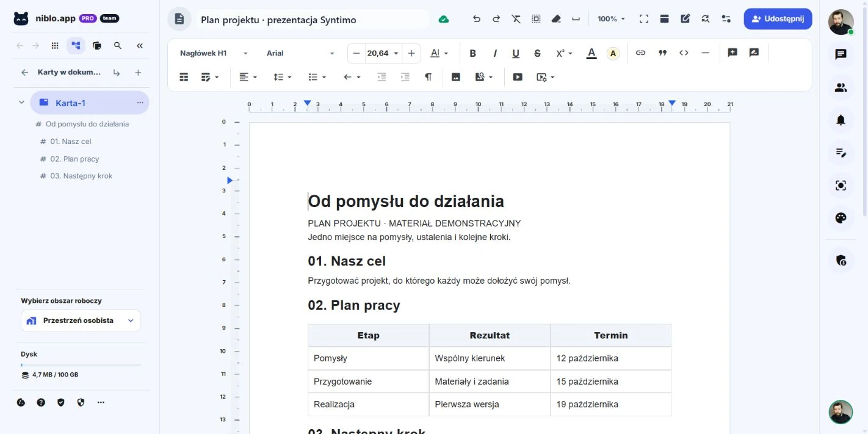Search using the sidebar magnifier icon
868x434 pixels.
[x=118, y=45]
